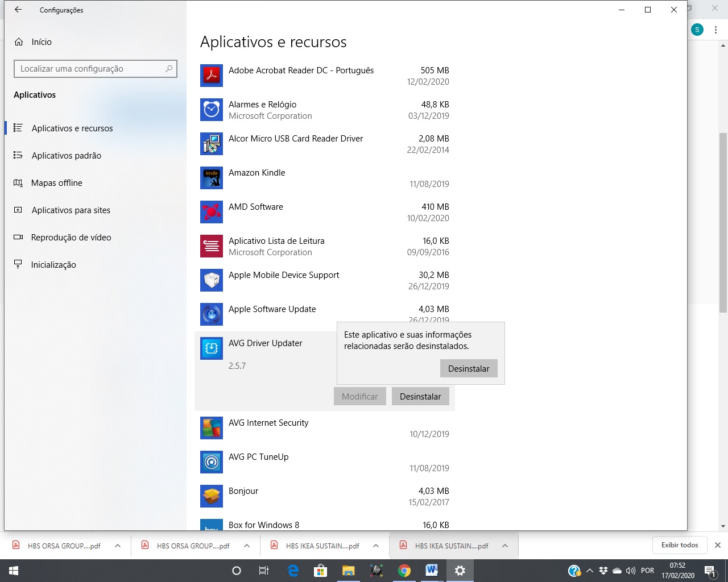Click the Bonjour box icon
The width and height of the screenshot is (728, 582).
(212, 496)
